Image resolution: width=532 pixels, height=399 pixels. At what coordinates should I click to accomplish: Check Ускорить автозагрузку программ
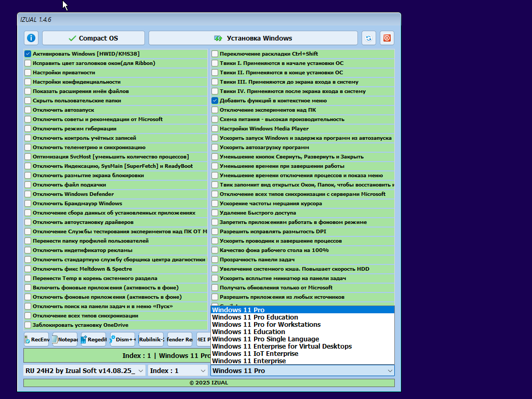215,147
